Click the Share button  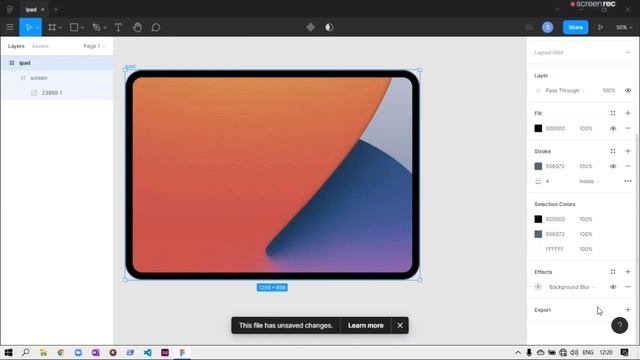point(576,27)
